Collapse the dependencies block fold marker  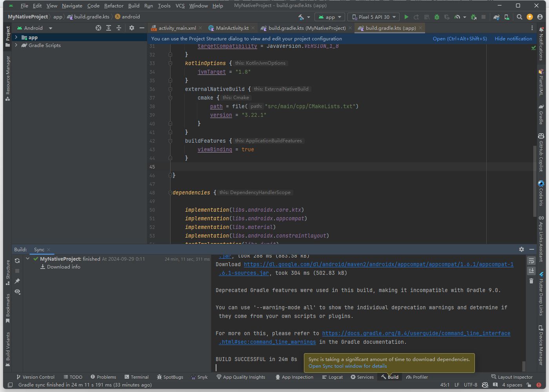[170, 192]
